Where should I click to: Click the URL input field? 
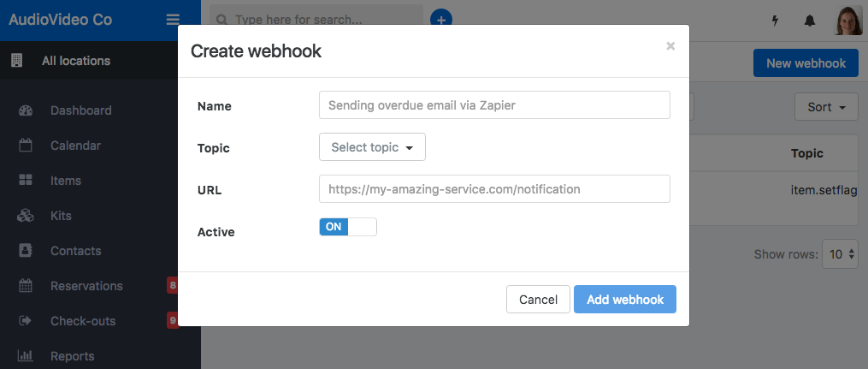[494, 189]
